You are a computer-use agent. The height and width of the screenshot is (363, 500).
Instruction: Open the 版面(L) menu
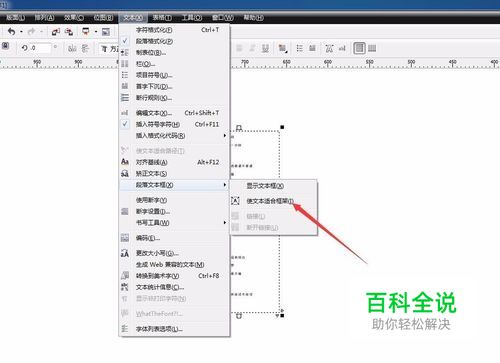15,17
